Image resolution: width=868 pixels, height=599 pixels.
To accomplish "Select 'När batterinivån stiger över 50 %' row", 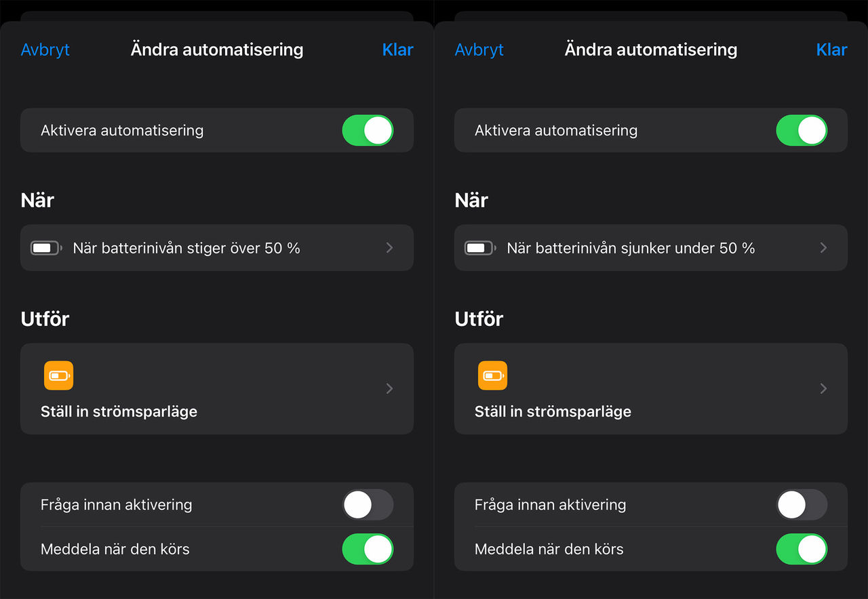I will tap(186, 248).
